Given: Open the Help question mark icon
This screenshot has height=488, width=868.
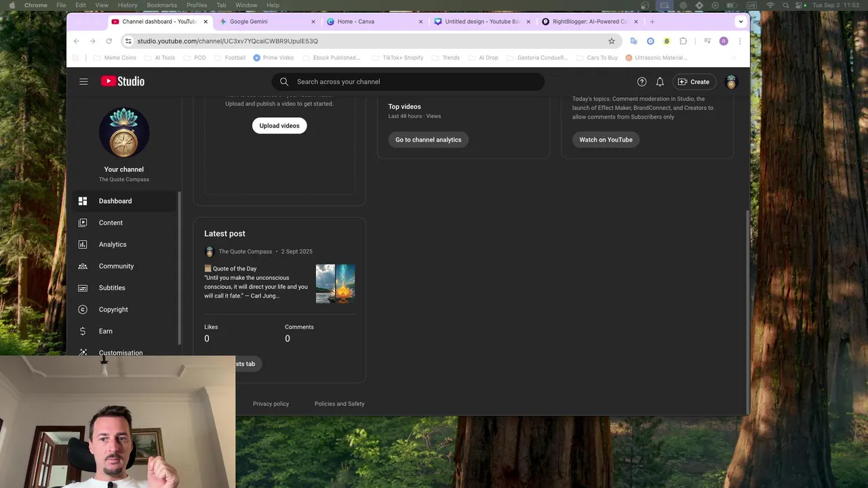Looking at the screenshot, I should point(642,82).
